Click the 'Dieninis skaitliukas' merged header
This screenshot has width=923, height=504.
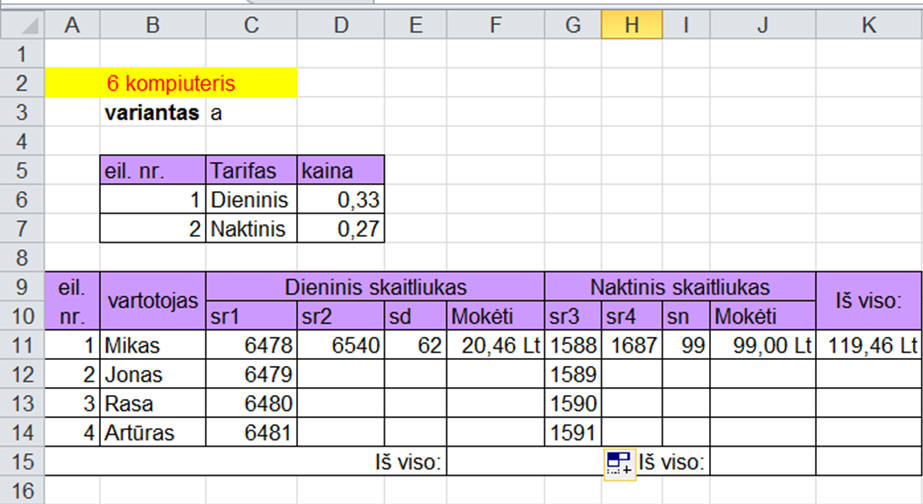pos(376,287)
